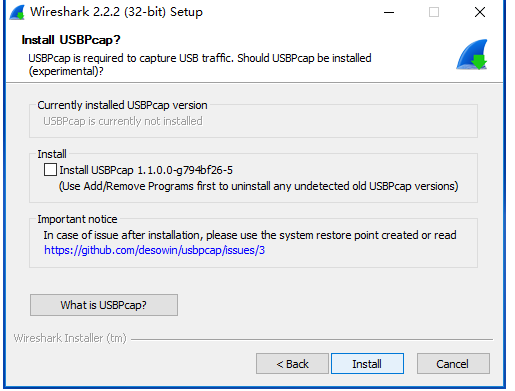Click the What is USBPcap? button
This screenshot has width=515, height=391.
pyautogui.click(x=104, y=305)
